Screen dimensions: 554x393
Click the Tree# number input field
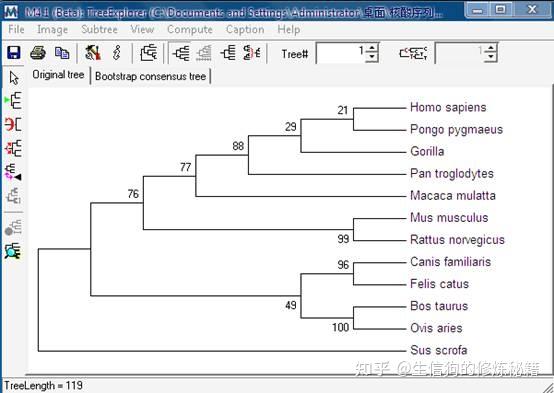(x=342, y=53)
